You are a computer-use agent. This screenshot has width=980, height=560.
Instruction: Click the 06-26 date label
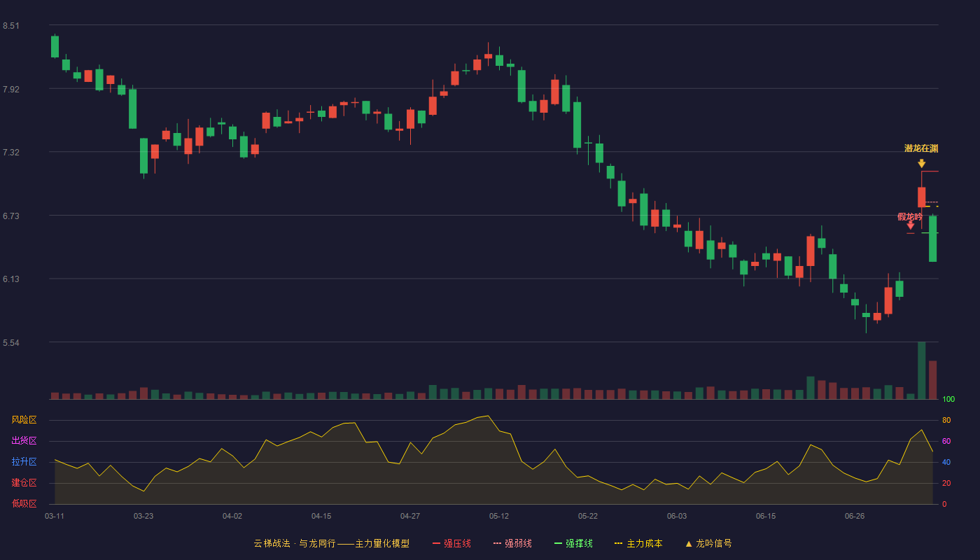(855, 516)
